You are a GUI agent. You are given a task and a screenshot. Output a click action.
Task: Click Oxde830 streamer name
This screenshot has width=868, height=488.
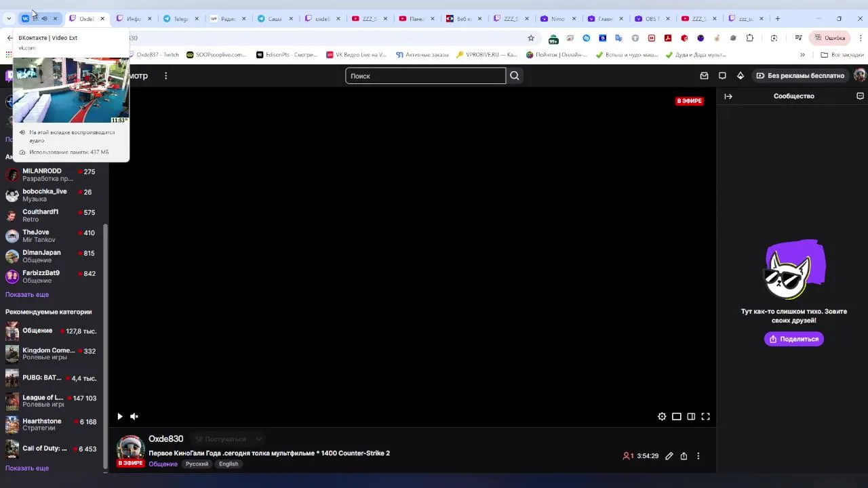pyautogui.click(x=166, y=439)
